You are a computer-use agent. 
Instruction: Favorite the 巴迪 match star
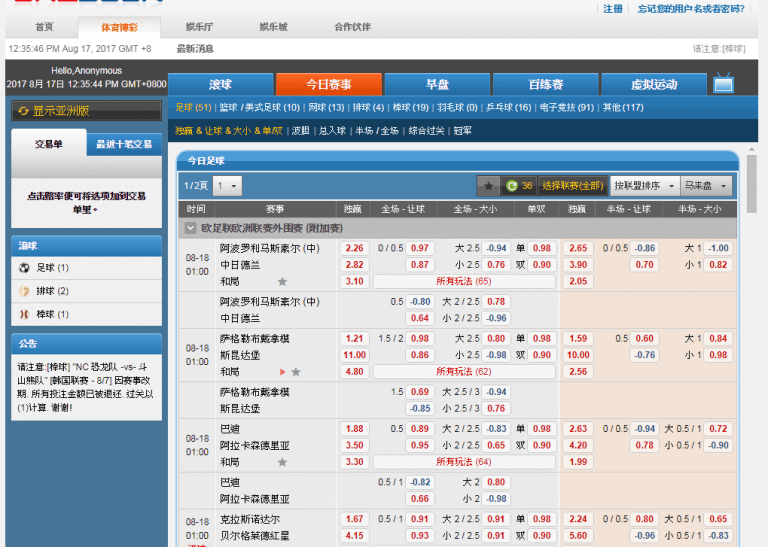282,462
